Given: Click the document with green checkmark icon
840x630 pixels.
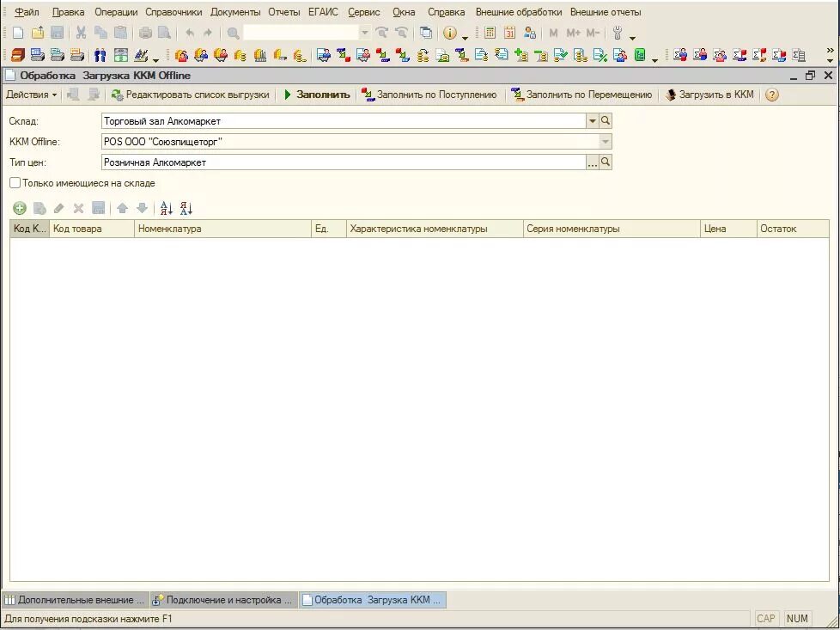Looking at the screenshot, I should point(560,55).
